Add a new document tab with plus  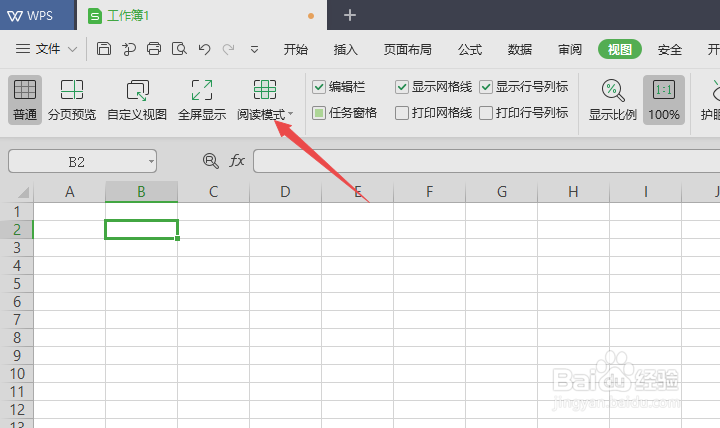click(350, 15)
